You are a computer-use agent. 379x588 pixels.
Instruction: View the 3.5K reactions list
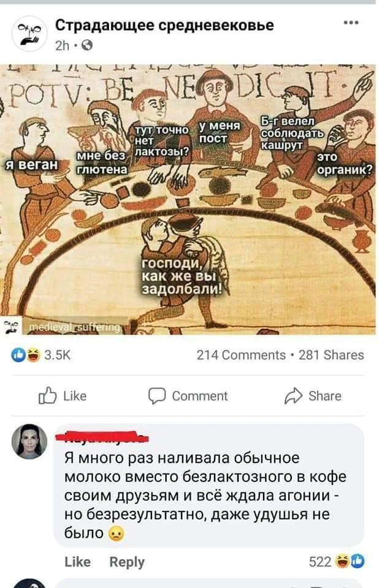[x=58, y=355]
